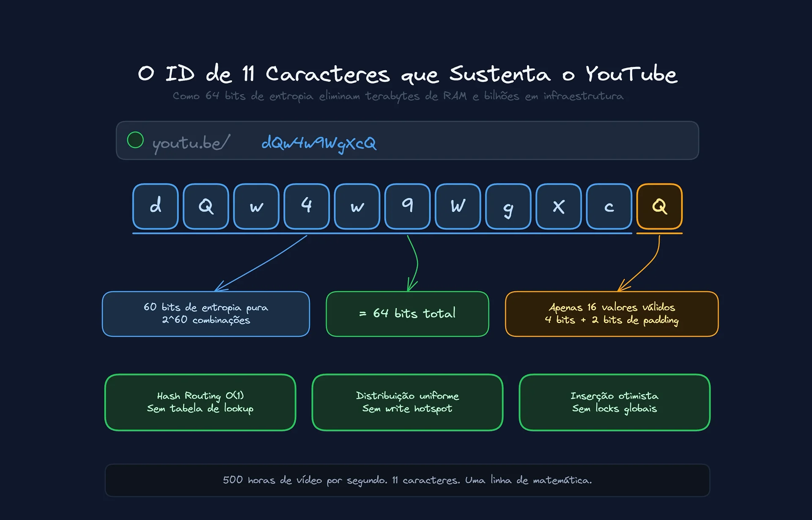Click the main title about YouTube ID
The image size is (812, 520).
[x=407, y=74]
